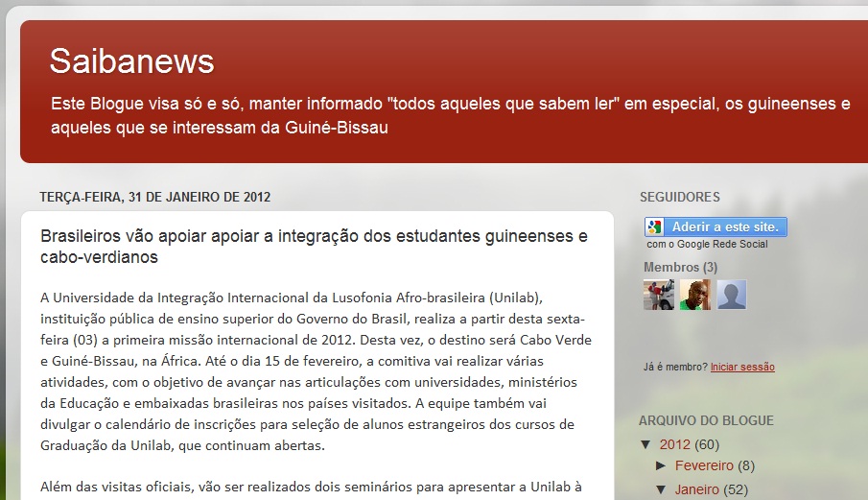868x500 pixels.
Task: Click the 'Arquivo do blogue' widget heading
Action: [706, 420]
